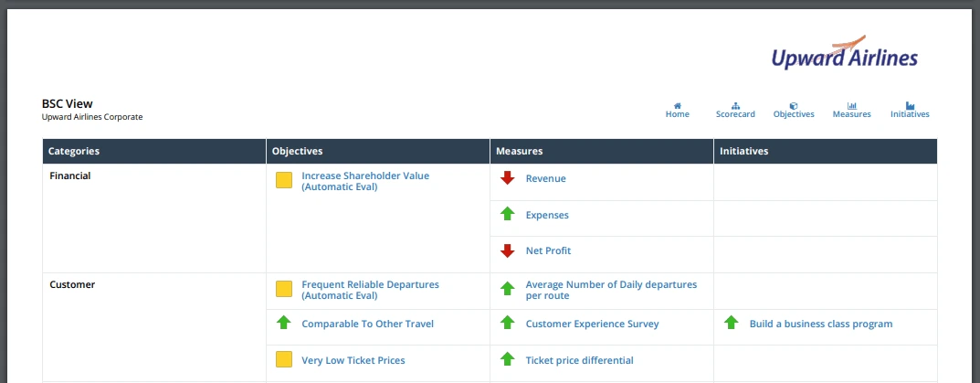The width and height of the screenshot is (980, 383).
Task: Open Build a business class program initiative
Action: pyautogui.click(x=820, y=324)
